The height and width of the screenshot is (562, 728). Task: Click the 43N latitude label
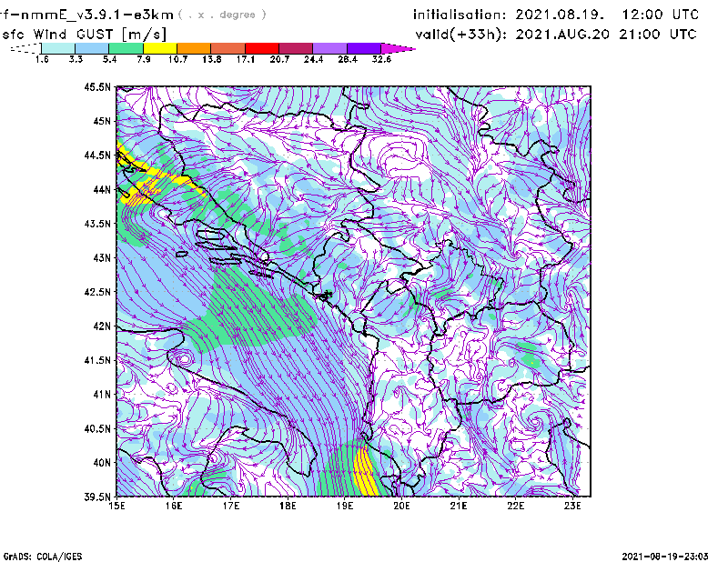click(102, 257)
